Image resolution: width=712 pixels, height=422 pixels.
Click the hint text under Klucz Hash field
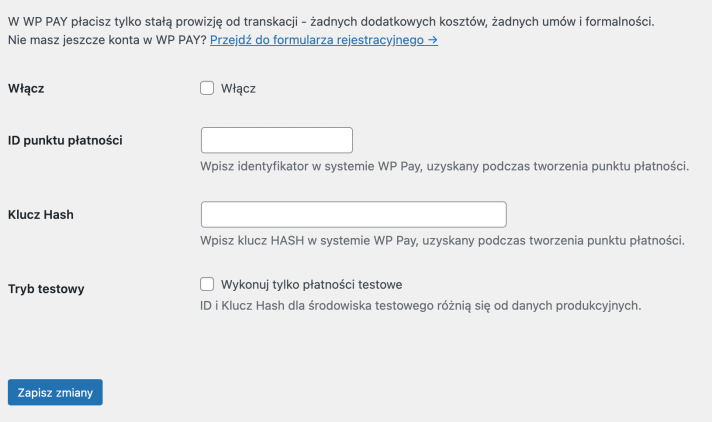[x=442, y=240]
